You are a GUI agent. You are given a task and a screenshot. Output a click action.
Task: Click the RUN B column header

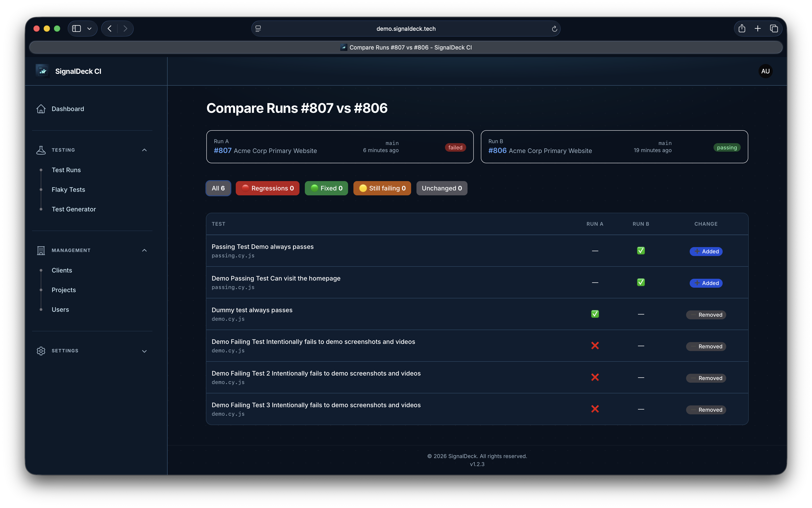[x=640, y=224]
